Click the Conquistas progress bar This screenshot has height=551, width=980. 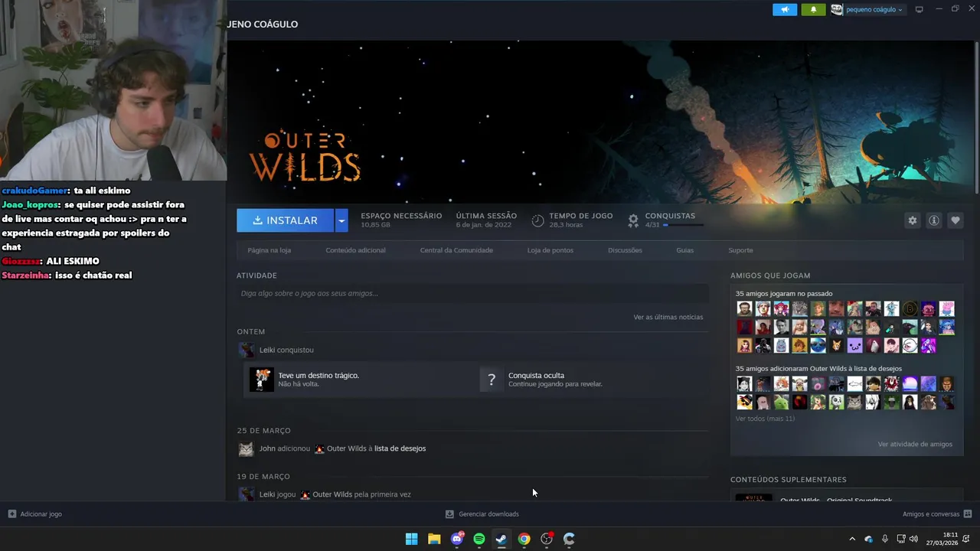click(x=683, y=225)
